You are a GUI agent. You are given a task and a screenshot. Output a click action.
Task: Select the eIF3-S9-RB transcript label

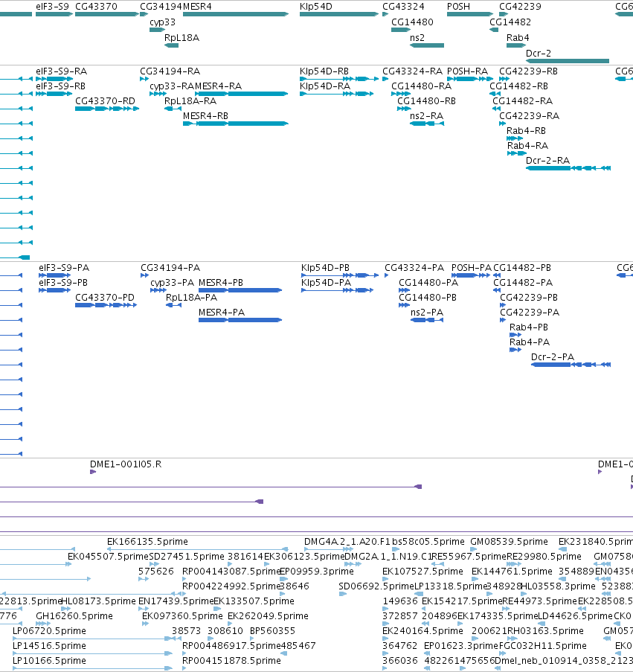pos(60,86)
